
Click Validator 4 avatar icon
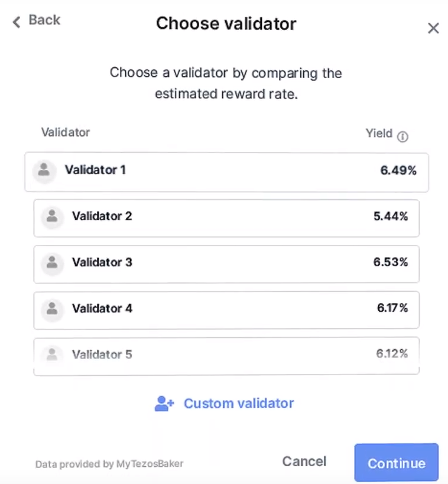[52, 309]
